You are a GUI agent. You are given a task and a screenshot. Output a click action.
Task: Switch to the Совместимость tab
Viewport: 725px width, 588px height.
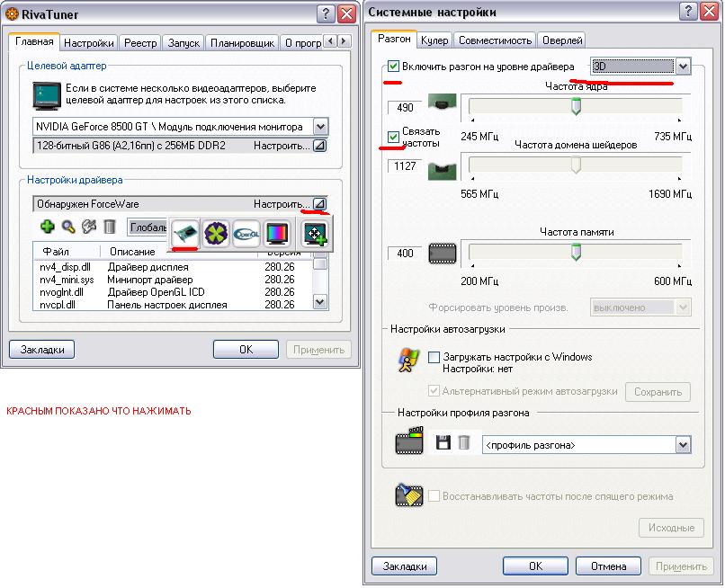coord(496,40)
